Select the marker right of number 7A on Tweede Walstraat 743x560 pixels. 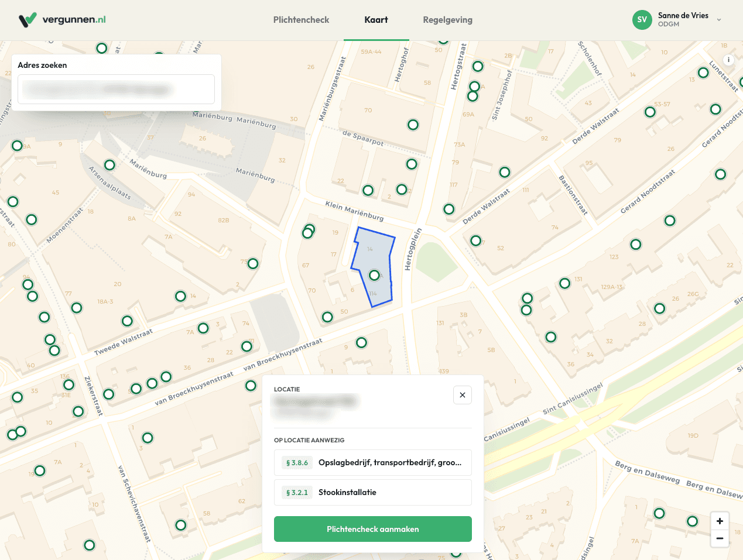[x=203, y=328]
